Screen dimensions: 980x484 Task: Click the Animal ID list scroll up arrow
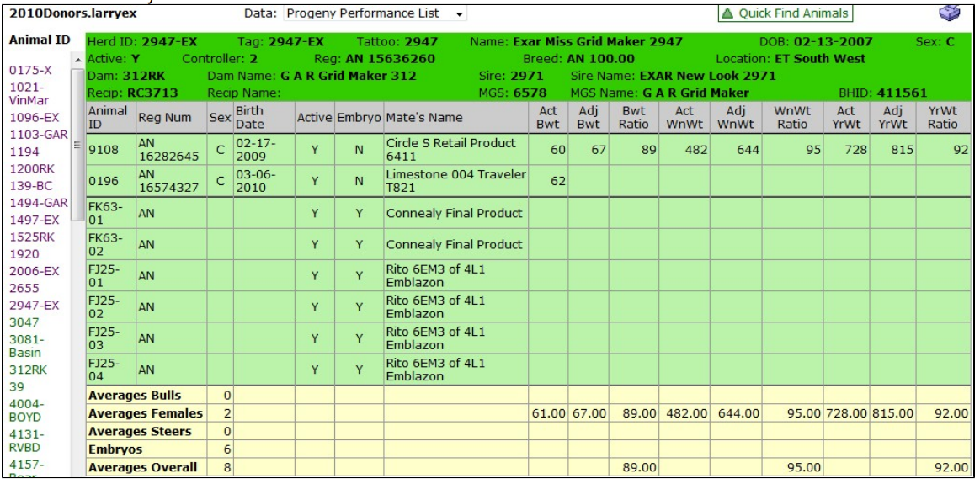click(x=78, y=60)
